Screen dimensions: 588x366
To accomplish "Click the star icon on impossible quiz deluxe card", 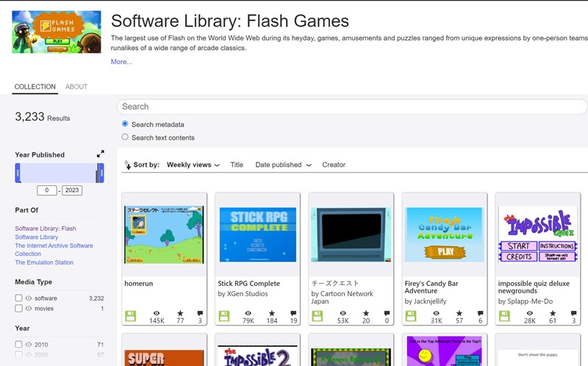I will [553, 313].
